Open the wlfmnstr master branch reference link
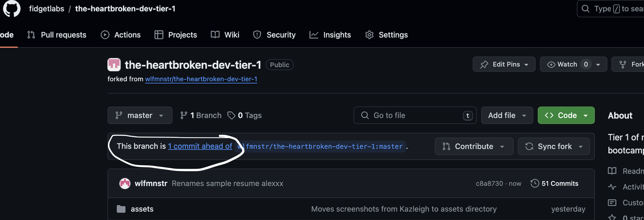The width and height of the screenshot is (644, 220). point(320,146)
